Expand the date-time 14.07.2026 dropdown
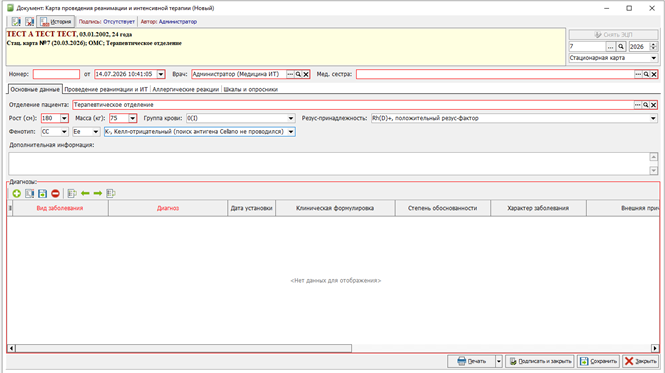Viewport: 665px width, 373px height. coord(161,74)
